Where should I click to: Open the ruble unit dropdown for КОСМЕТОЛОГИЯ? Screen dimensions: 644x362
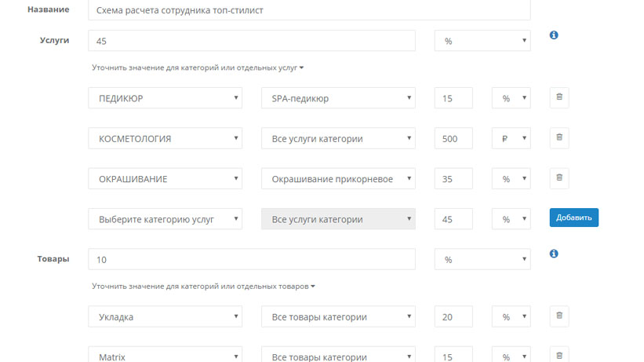[511, 139]
